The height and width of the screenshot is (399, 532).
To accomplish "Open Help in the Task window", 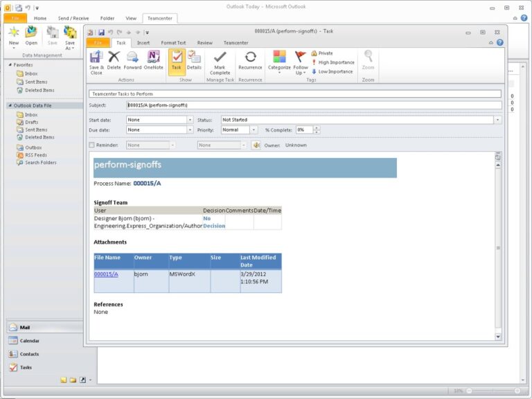I will click(499, 43).
